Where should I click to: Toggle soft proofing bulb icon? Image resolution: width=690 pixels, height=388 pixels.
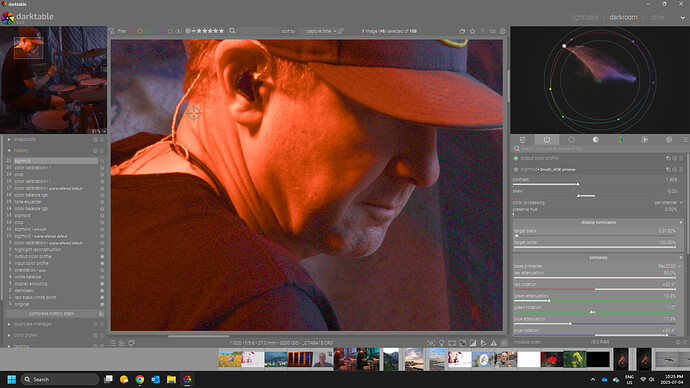(x=441, y=343)
